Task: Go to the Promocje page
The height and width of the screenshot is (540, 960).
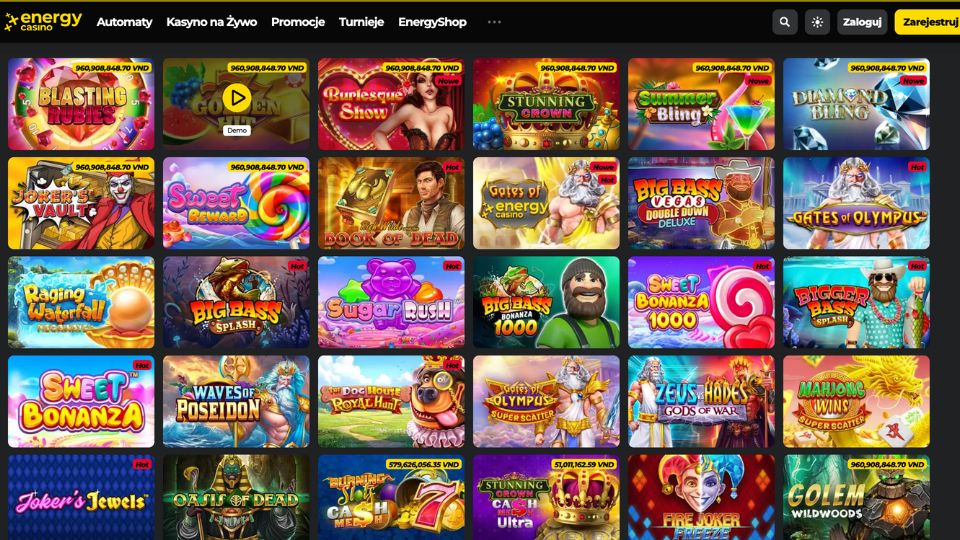Action: [x=298, y=22]
